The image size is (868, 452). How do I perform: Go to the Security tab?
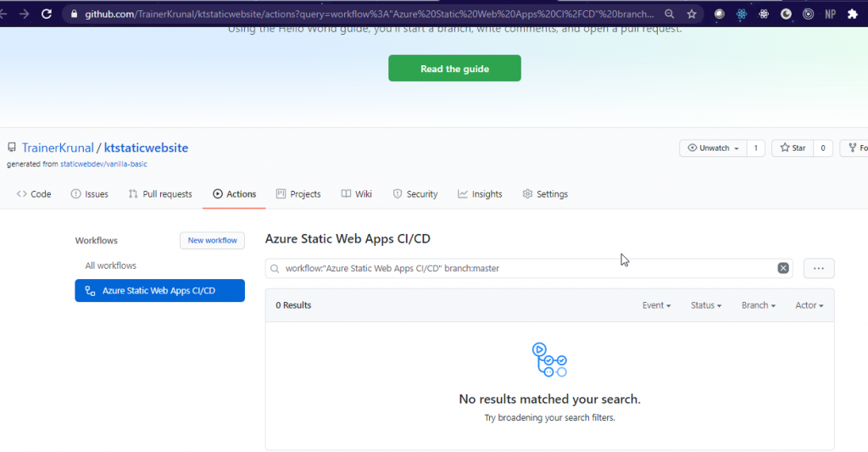tap(415, 194)
